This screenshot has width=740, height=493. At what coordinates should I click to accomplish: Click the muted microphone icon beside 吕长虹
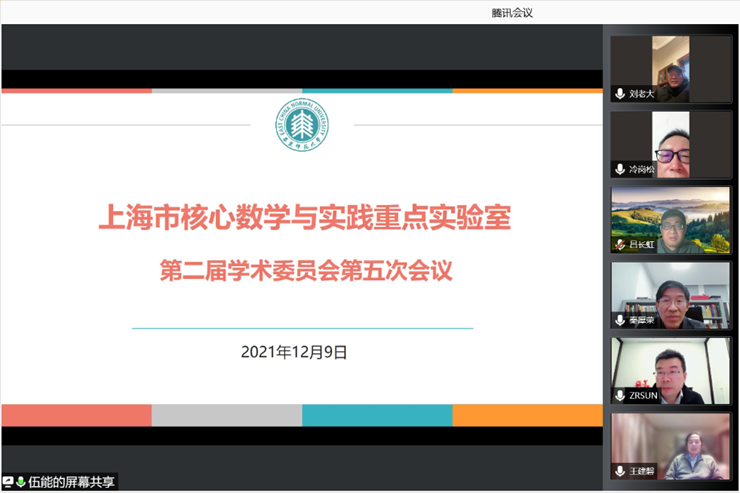tap(620, 245)
